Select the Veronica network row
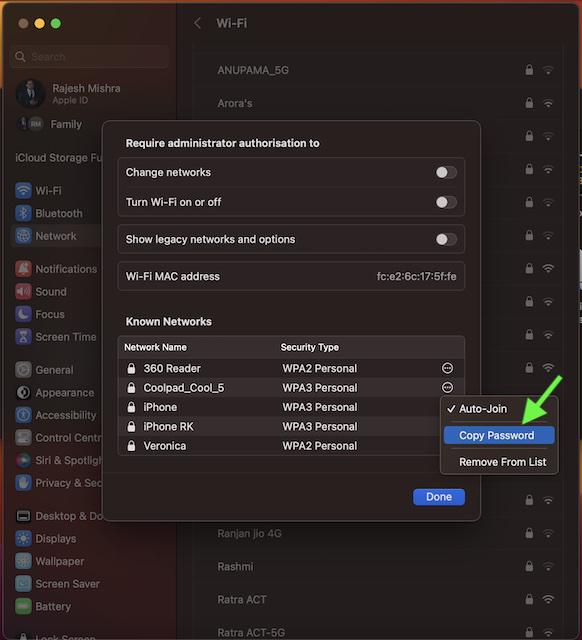 [x=280, y=446]
